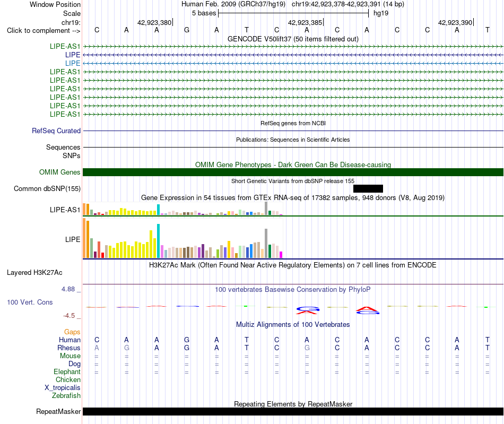
Task: Select the dark blue LIPE gene track label
Action: [x=73, y=55]
